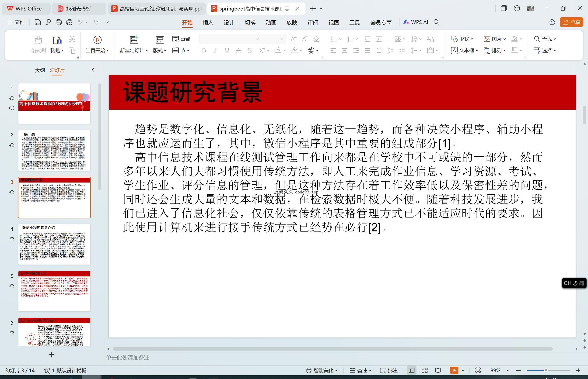Toggle Superscript X² formatting
Screen dimensions: 588x379
click(x=262, y=50)
